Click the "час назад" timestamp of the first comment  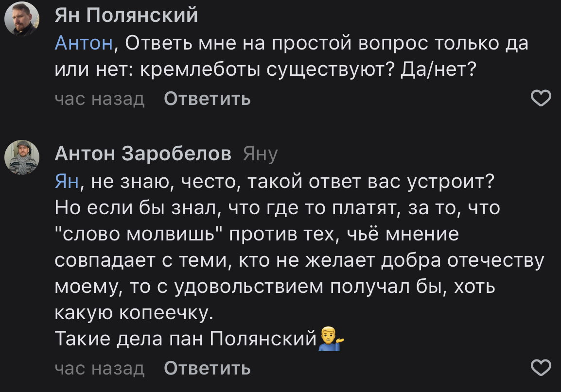pyautogui.click(x=100, y=99)
